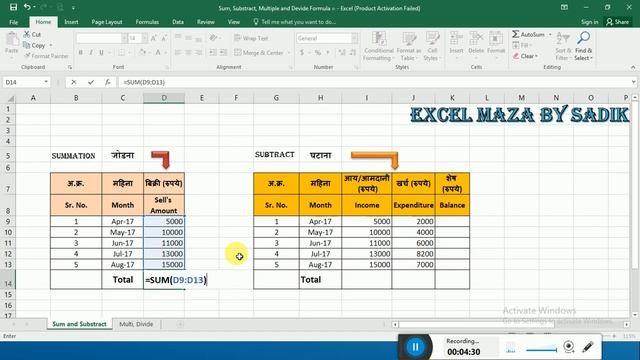Cancel formula entry with X icon
The image size is (640, 360).
[73, 82]
